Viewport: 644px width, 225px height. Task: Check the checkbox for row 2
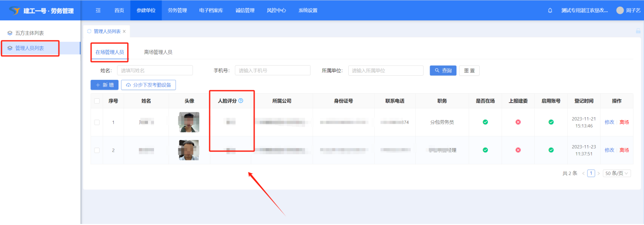[x=97, y=150]
